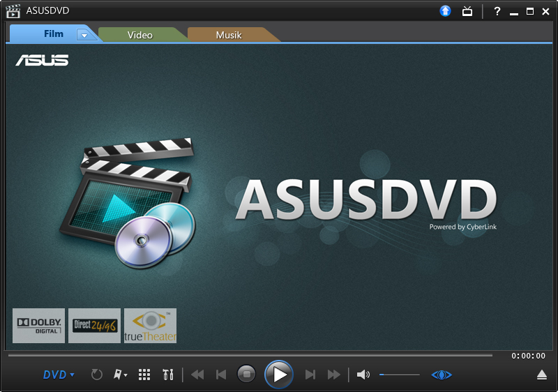Screen dimensions: 558x392
Task: Click the repeat circular arrow icon
Action: tap(96, 375)
